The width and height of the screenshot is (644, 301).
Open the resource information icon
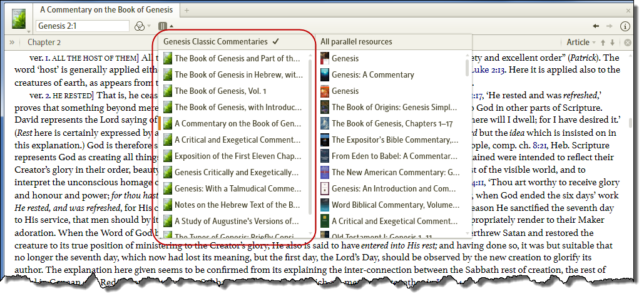[625, 26]
